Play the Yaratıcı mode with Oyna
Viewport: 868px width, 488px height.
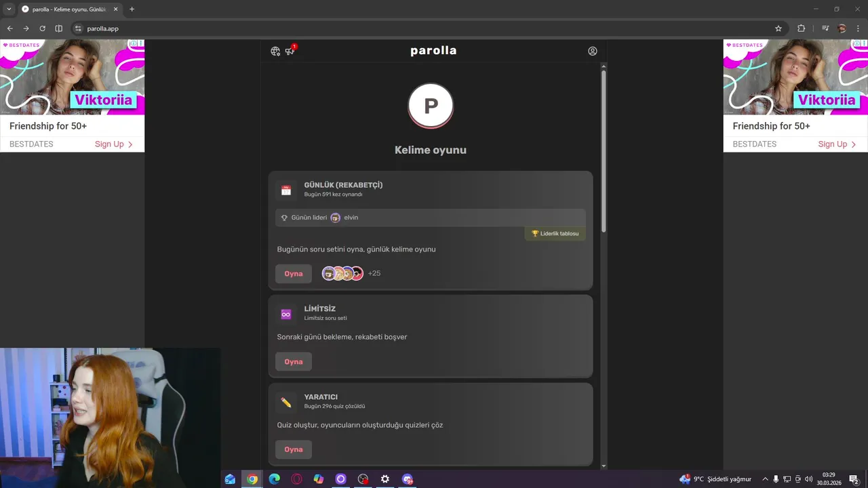(294, 449)
